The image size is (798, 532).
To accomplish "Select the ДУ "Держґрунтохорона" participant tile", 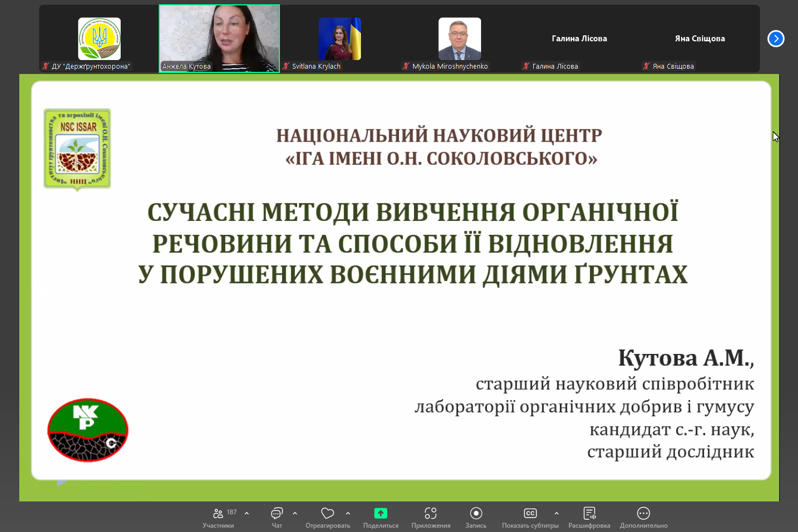I will click(99, 39).
